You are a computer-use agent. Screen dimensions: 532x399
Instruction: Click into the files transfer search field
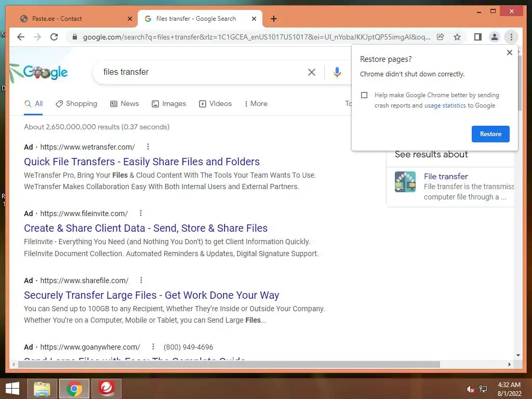(x=200, y=72)
